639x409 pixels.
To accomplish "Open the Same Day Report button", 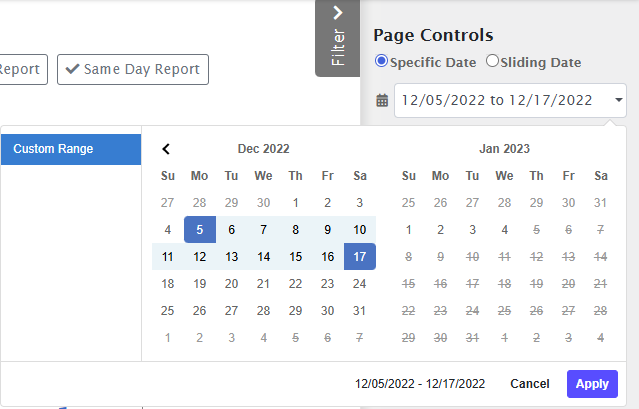I will pos(133,70).
